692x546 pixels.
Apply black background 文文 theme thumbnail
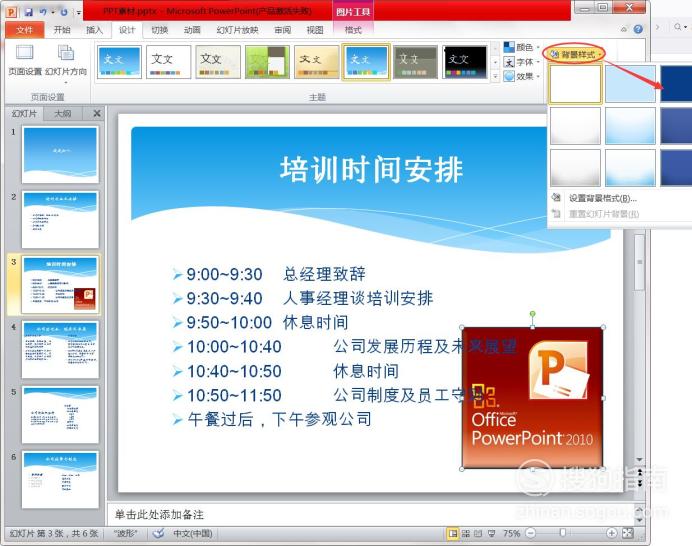(465, 62)
